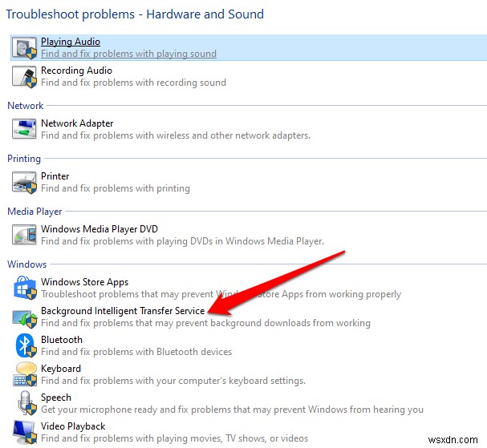
Task: Open the Playing Audio troubleshooter
Action: click(x=71, y=42)
